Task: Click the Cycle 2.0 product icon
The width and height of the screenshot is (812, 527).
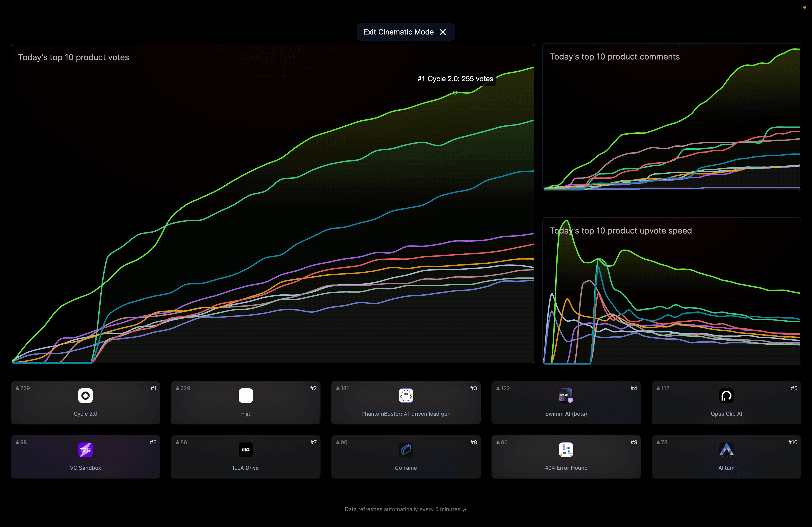Action: point(85,395)
